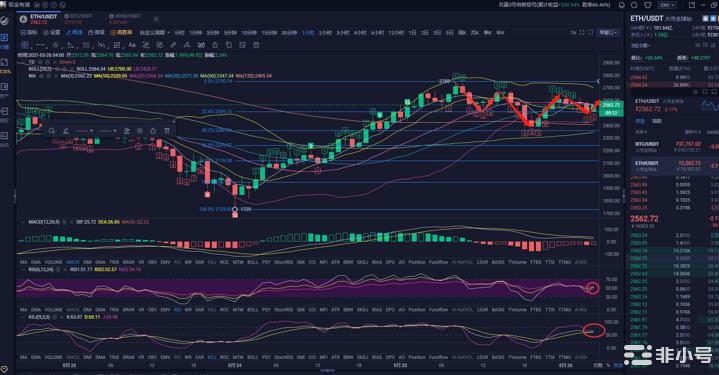719x375 pixels.
Task: Hide the MA indicator eye icon
Action: click(x=42, y=76)
